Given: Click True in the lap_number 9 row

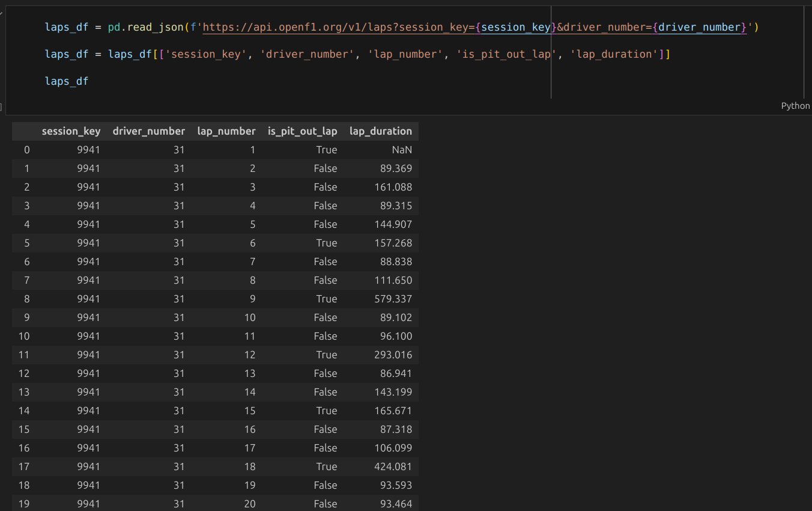Looking at the screenshot, I should pos(327,299).
